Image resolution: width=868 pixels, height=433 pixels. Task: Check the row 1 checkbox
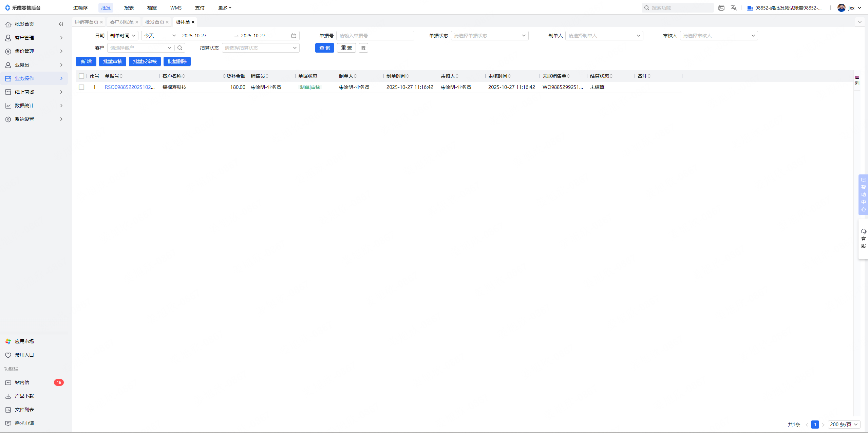[81, 87]
